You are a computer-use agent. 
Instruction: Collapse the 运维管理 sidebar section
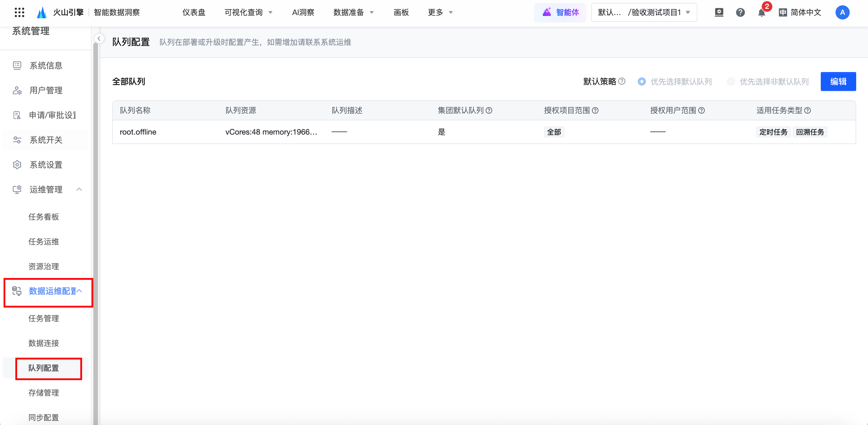tap(79, 189)
